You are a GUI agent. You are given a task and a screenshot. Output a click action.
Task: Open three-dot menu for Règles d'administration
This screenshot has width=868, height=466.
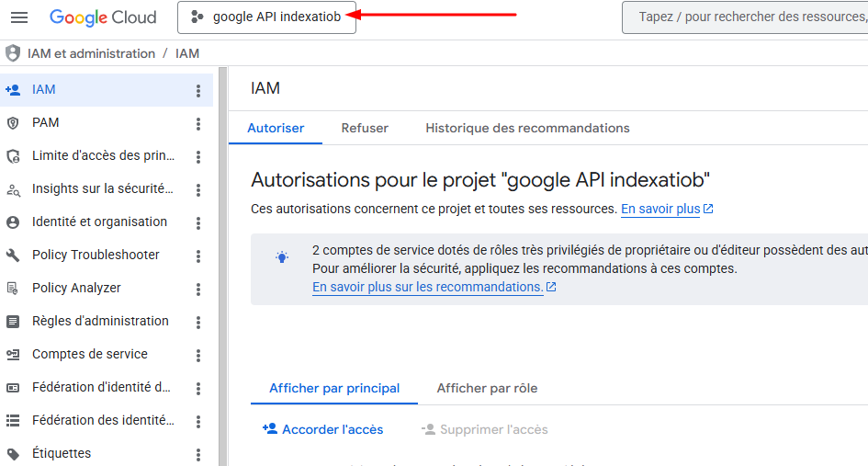[198, 323]
